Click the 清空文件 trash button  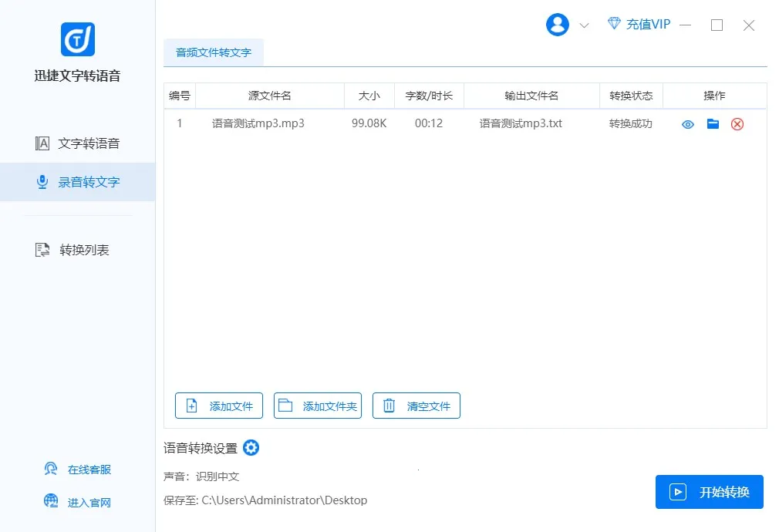point(416,406)
